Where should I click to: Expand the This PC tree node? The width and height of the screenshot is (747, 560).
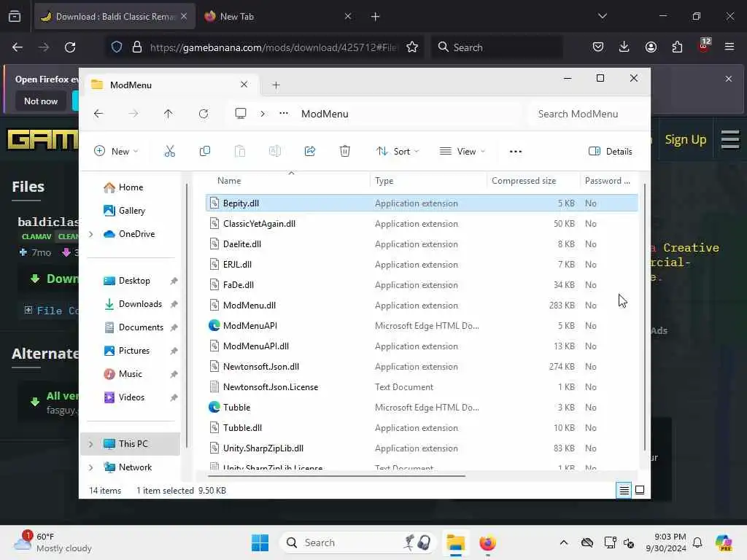click(91, 444)
